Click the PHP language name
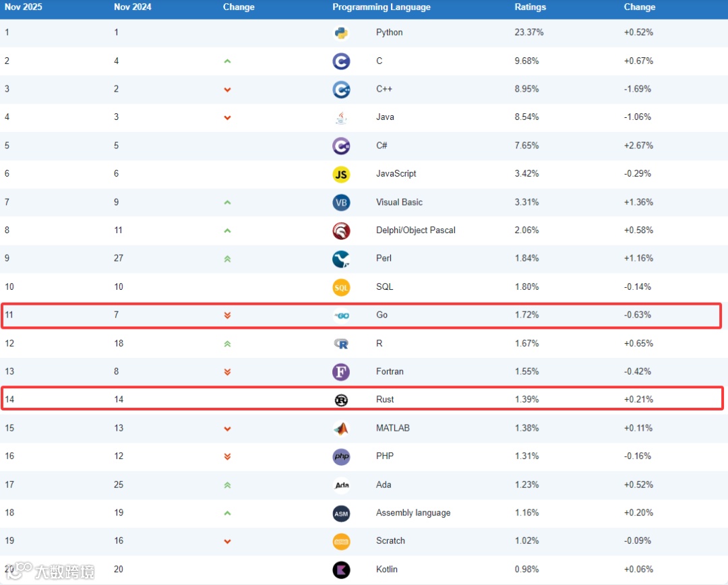The width and height of the screenshot is (728, 585). pyautogui.click(x=384, y=456)
